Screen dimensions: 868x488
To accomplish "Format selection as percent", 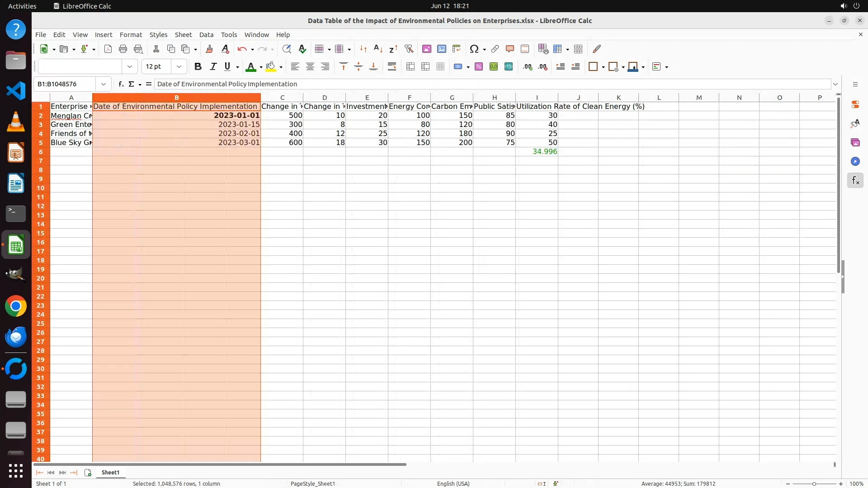I will click(479, 67).
